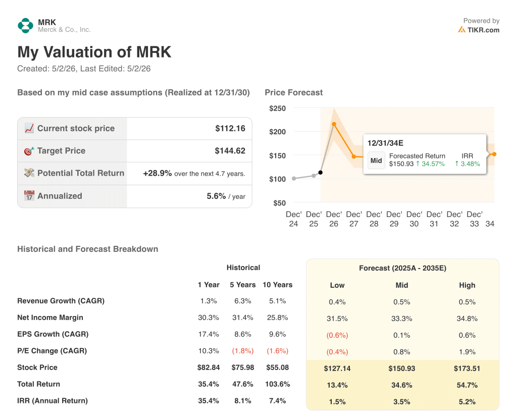Click the (0.6%) low EPS growth value
Screen dimensions: 517x420
(x=337, y=335)
